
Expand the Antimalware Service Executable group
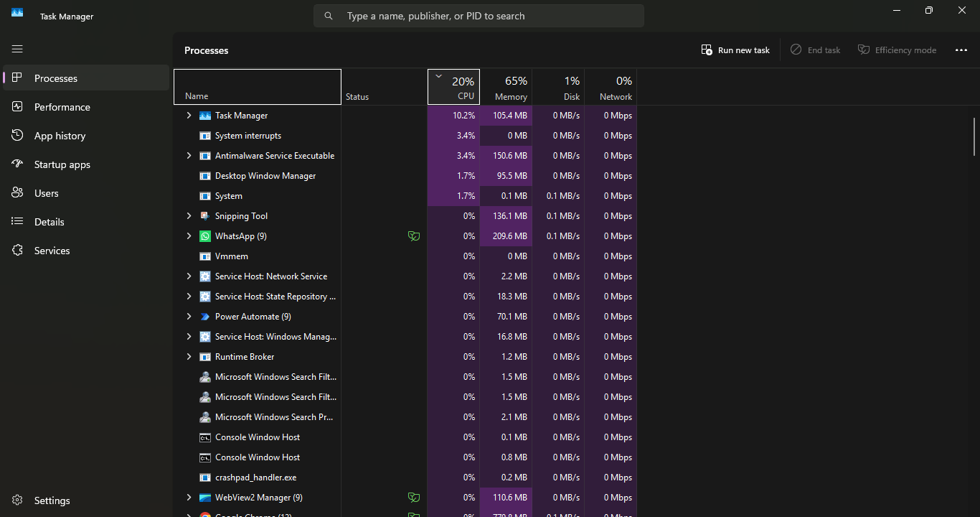tap(189, 156)
